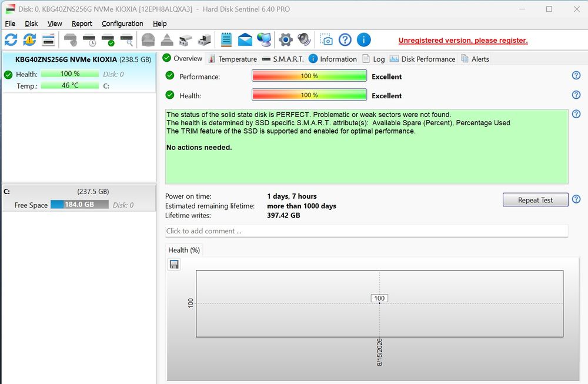The image size is (588, 384).
Task: Click the 397.42 GB lifetime writes value
Action: [283, 215]
